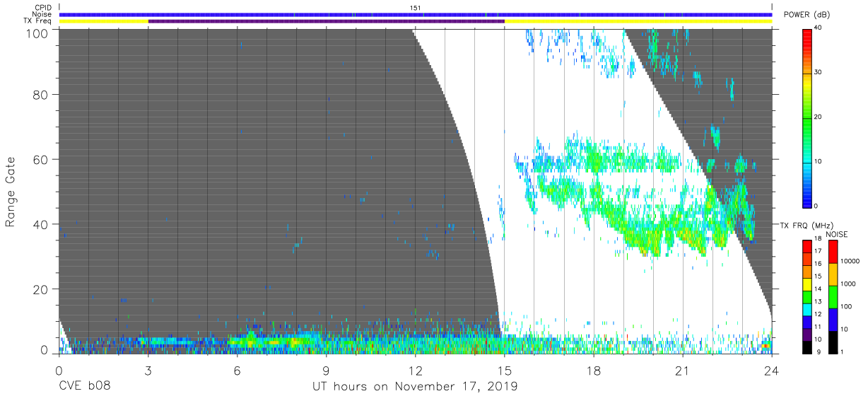Click the 80 tick on Range Gate axis
This screenshot has height=401, width=868.
click(42, 94)
